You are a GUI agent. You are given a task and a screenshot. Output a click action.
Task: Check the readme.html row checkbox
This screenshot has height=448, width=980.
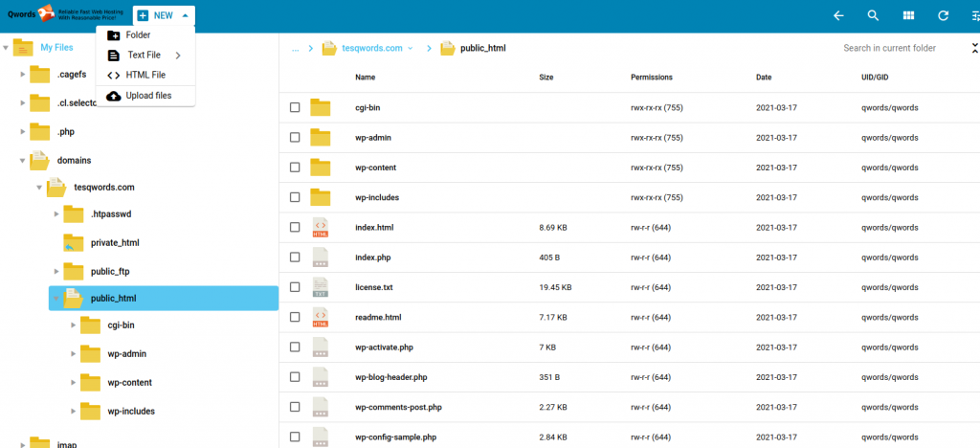pyautogui.click(x=295, y=318)
